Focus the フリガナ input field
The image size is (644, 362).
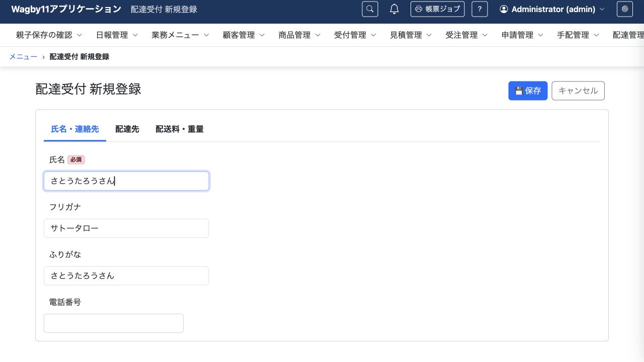[x=126, y=228]
